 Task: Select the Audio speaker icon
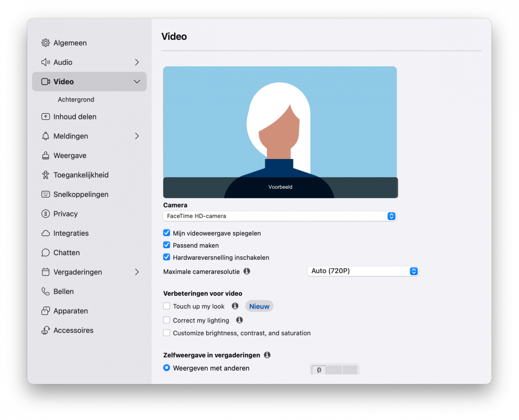45,62
